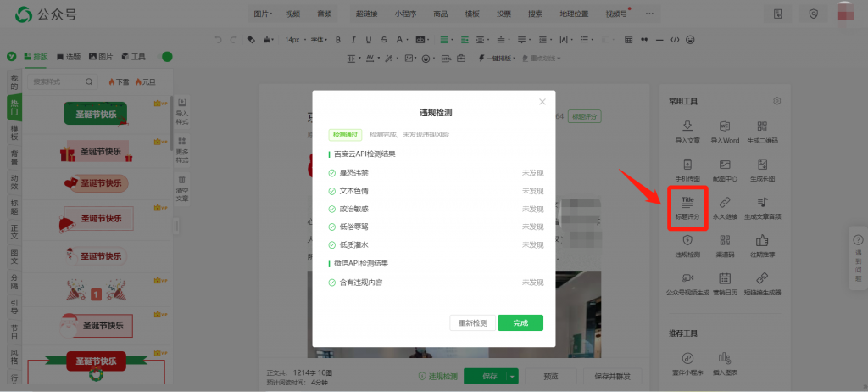The height and width of the screenshot is (392, 868).
Task: Toggle bold formatting in the editor toolbar
Action: (338, 40)
